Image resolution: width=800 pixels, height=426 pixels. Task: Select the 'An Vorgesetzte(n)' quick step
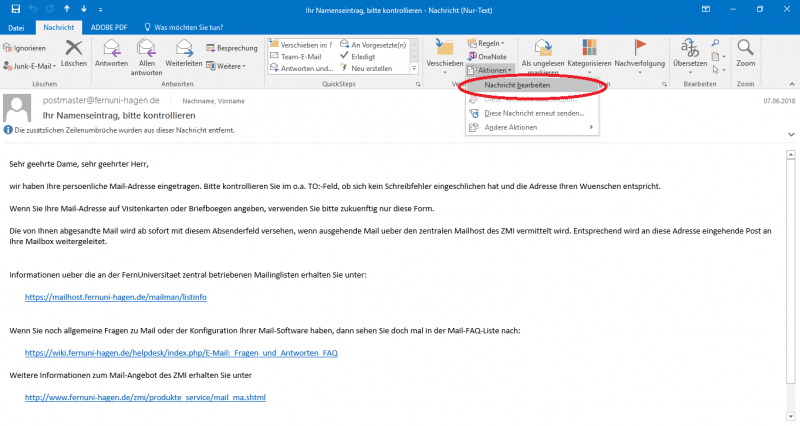373,45
